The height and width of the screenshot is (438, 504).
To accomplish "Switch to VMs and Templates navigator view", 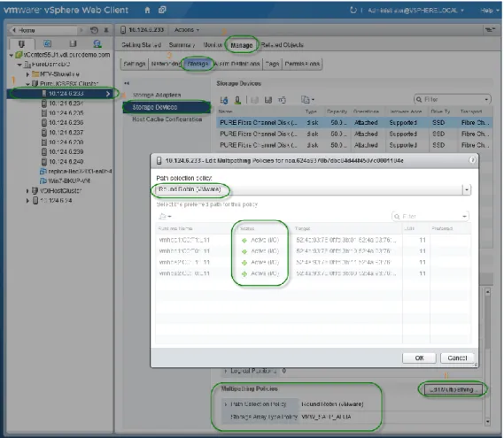I will coord(47,43).
